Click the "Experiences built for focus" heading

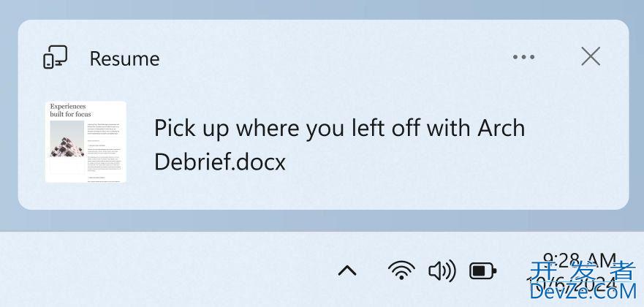coord(68,110)
